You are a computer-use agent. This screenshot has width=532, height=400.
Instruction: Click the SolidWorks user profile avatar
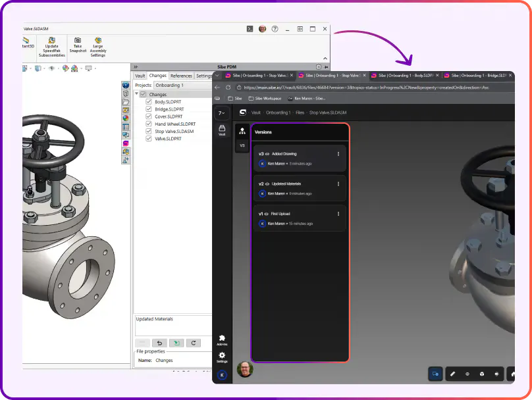(262, 29)
